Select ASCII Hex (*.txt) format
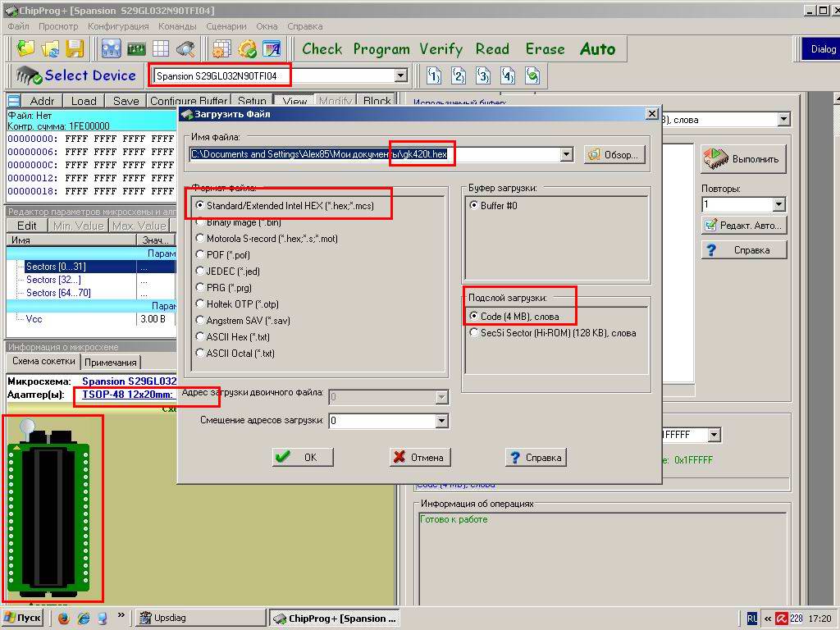 click(x=232, y=337)
